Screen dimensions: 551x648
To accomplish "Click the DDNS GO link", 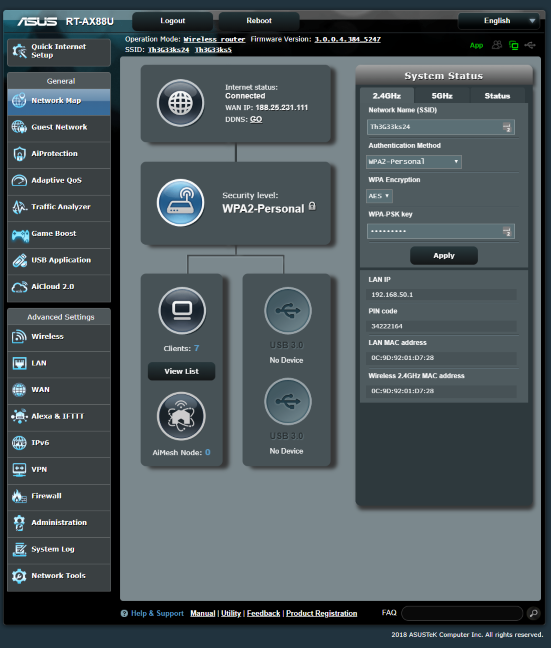I will [x=256, y=119].
